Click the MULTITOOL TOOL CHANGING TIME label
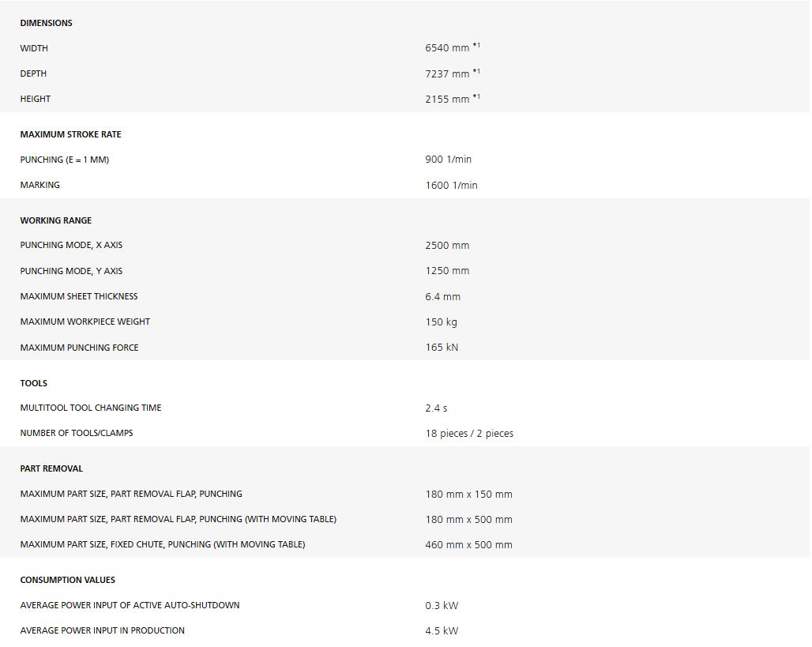The height and width of the screenshot is (647, 812). pos(91,408)
